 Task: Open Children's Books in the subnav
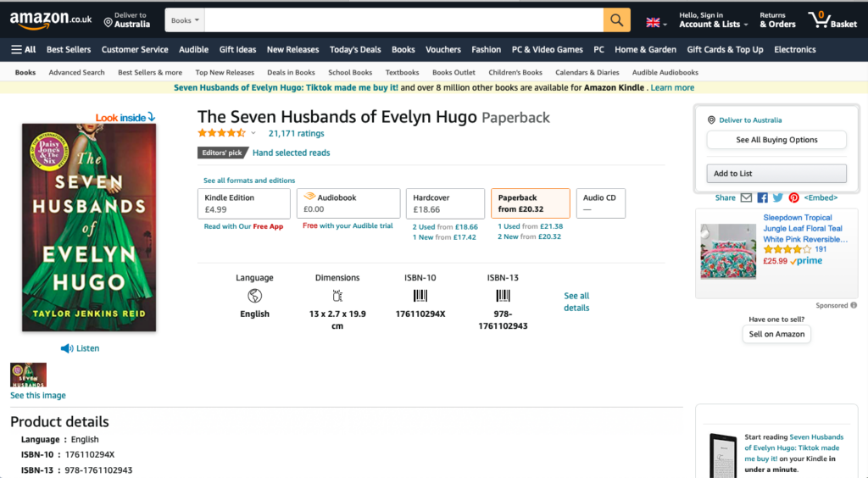pyautogui.click(x=515, y=73)
